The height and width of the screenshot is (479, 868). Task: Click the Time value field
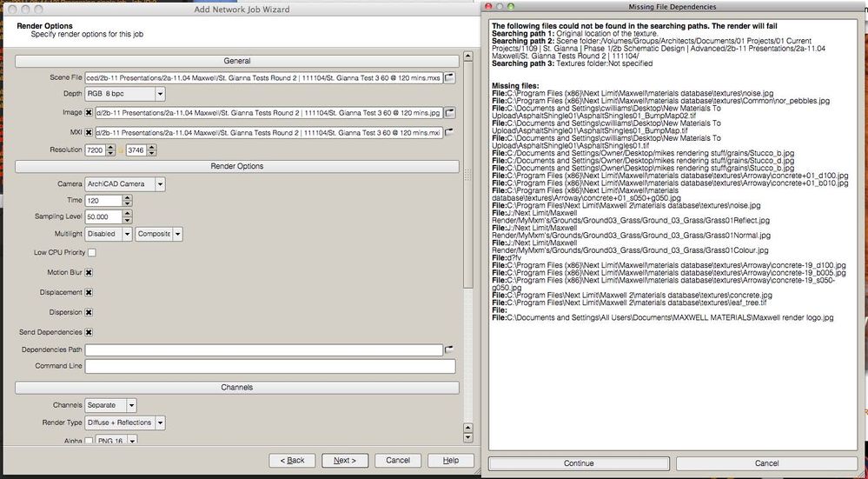tap(103, 201)
